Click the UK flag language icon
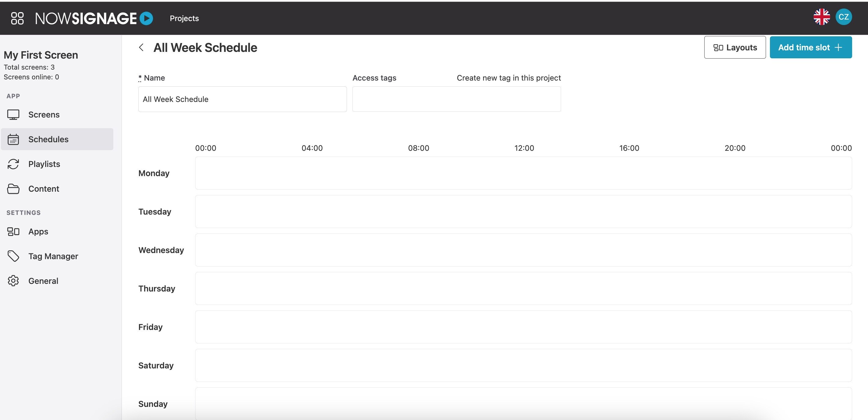868x420 pixels. pyautogui.click(x=822, y=16)
